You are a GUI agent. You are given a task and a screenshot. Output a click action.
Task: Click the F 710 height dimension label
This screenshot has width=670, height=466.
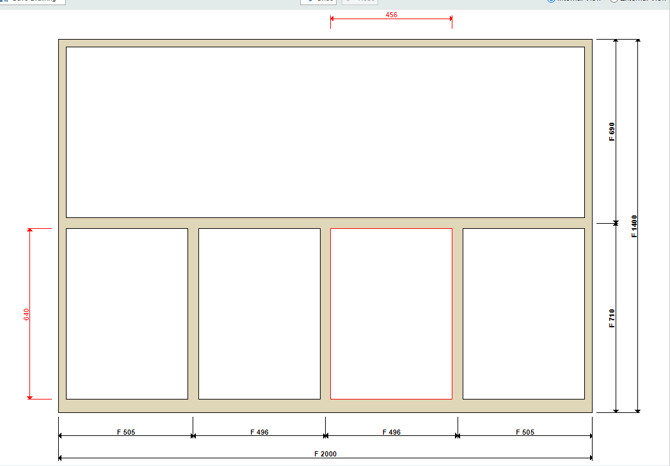pos(612,318)
